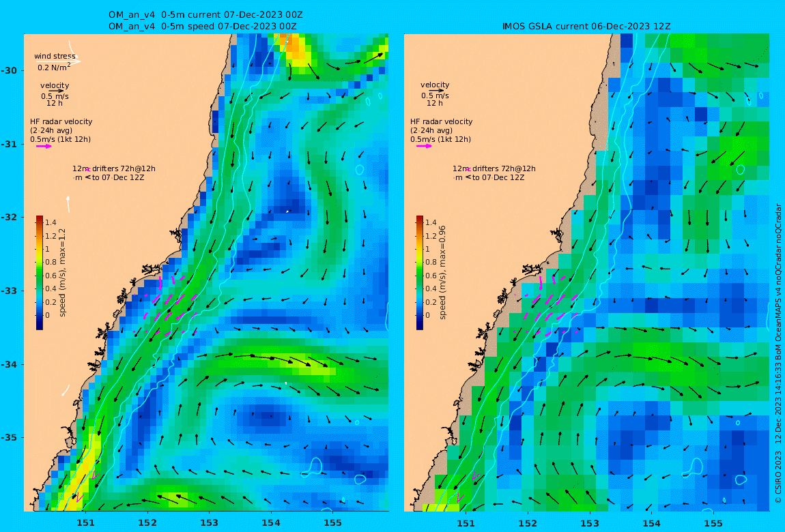Click the -34 latitude axis label
Image resolution: width=785 pixels, height=532 pixels.
coord(8,364)
